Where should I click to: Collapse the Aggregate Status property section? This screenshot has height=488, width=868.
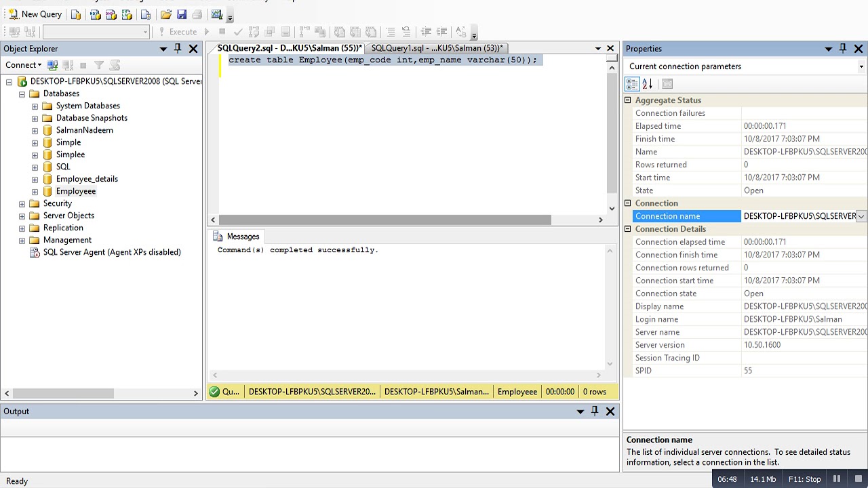tap(628, 100)
